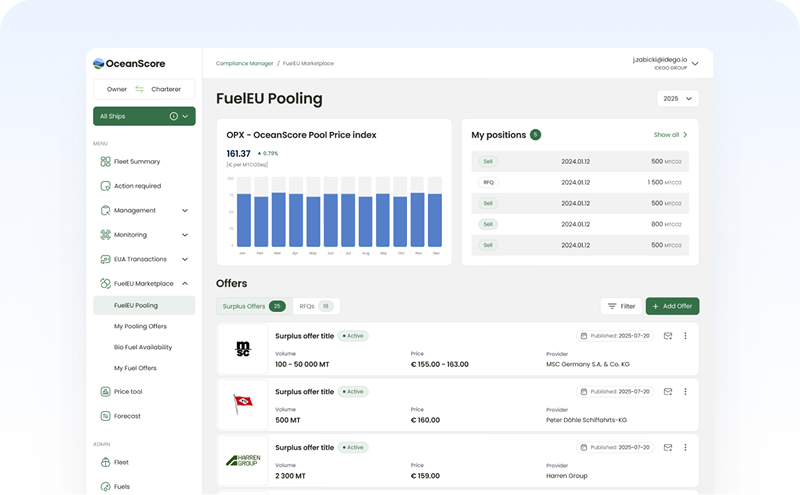Open the Filter offers button

pos(621,306)
